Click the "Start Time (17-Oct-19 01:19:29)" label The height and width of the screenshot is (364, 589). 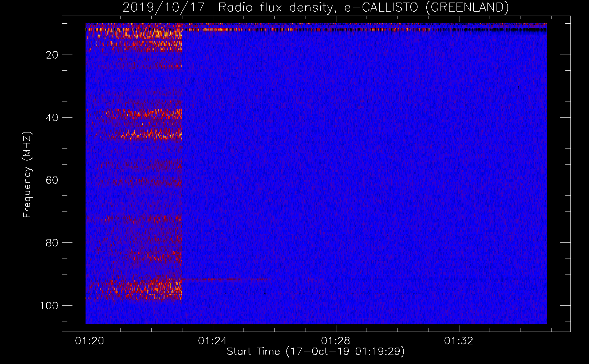tap(316, 352)
